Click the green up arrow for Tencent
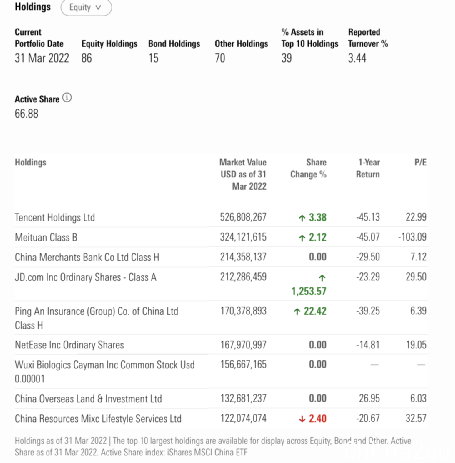 (x=302, y=218)
